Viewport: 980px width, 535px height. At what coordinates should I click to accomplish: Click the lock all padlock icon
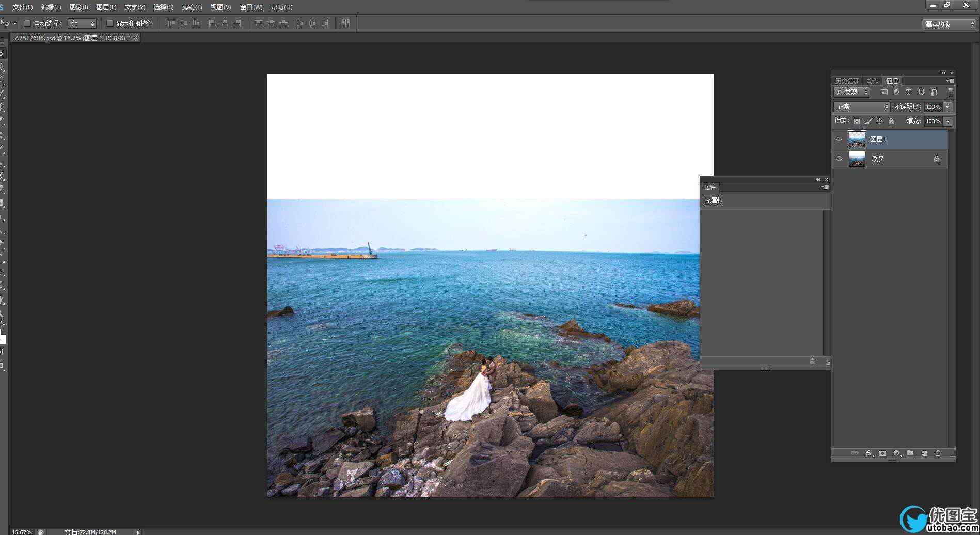pyautogui.click(x=891, y=121)
